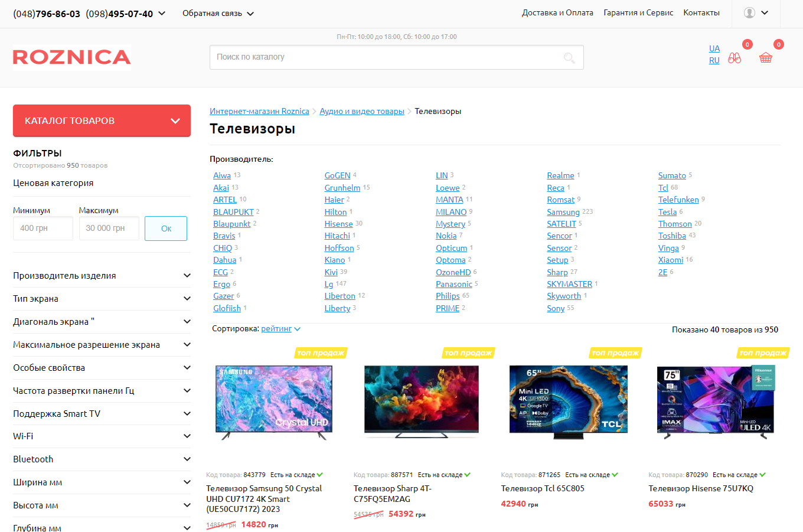Screen dimensions: 803x532
Task: Click the magnifier search icon
Action: coord(569,57)
